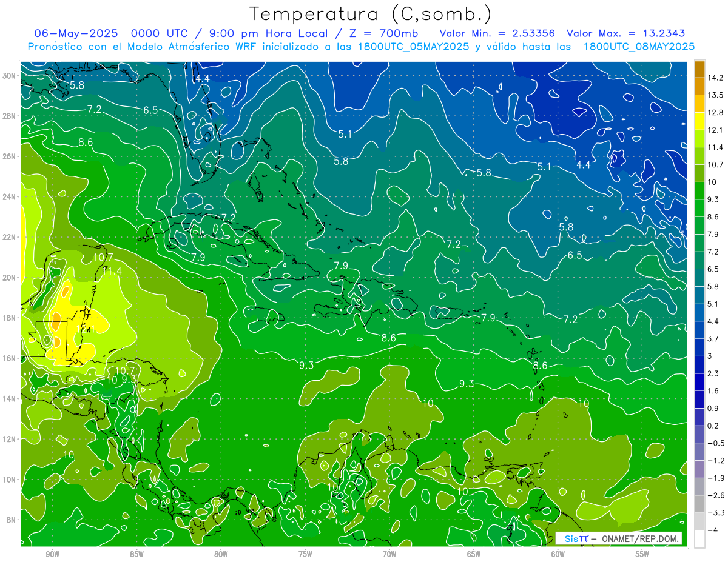
Task: Click the '60W' longitude axis label
Action: coord(558,554)
